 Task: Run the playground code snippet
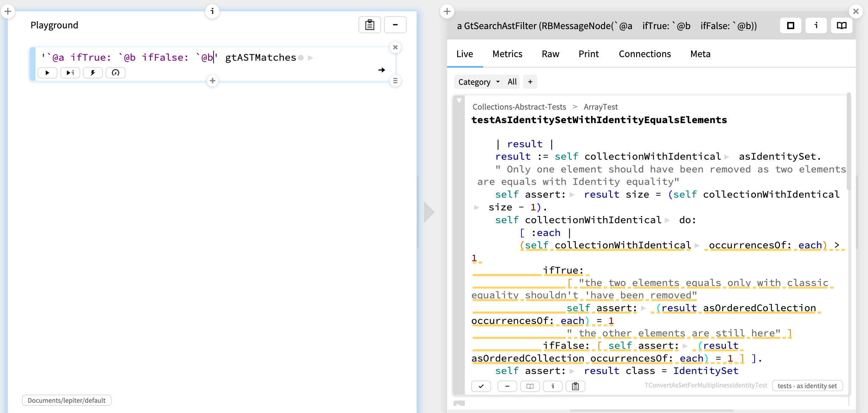pyautogui.click(x=47, y=73)
